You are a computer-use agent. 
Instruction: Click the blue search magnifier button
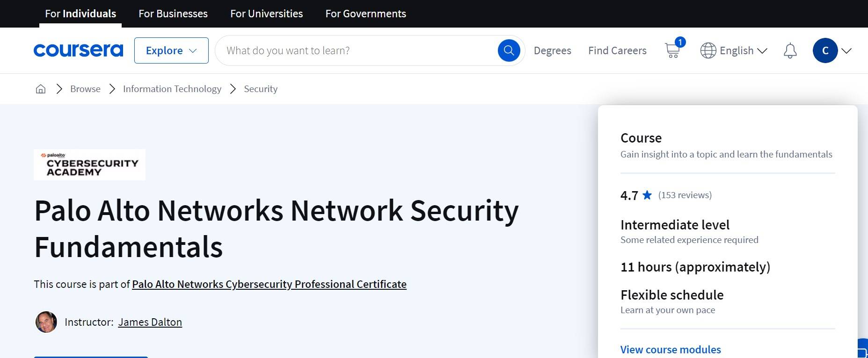tap(509, 50)
